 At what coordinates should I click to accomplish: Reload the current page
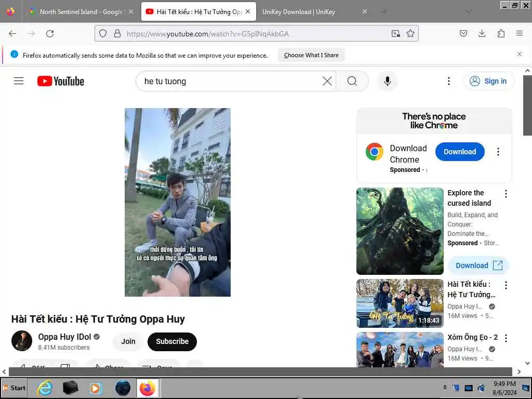(50, 34)
